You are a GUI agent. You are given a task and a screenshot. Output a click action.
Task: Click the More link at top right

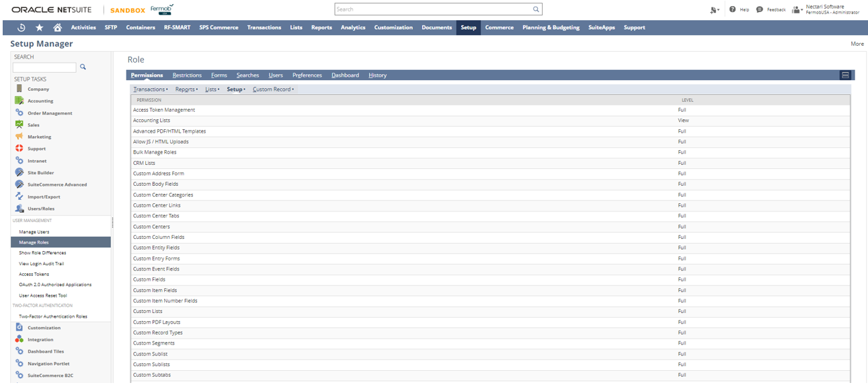[x=857, y=44]
